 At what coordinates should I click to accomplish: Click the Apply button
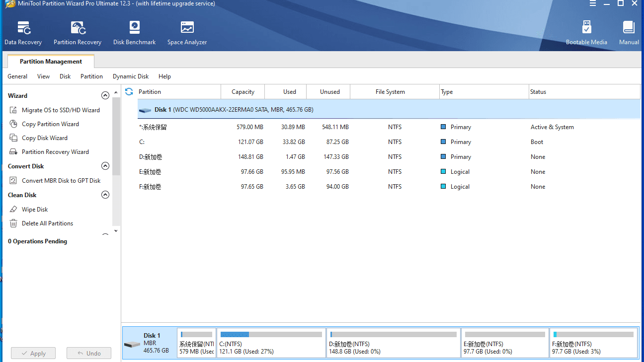click(33, 354)
